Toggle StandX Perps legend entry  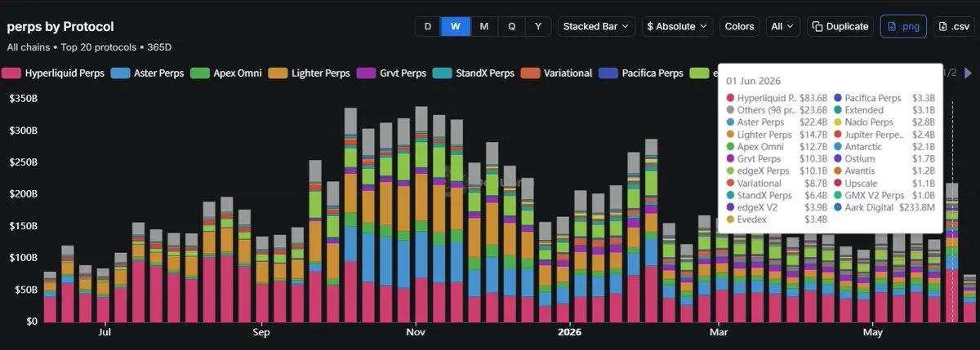pos(474,73)
